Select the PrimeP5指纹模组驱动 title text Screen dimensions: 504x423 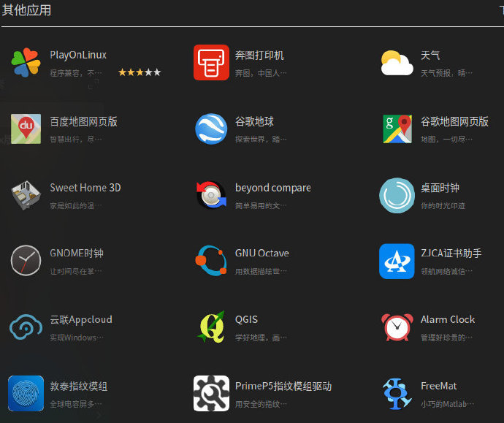pyautogui.click(x=283, y=386)
